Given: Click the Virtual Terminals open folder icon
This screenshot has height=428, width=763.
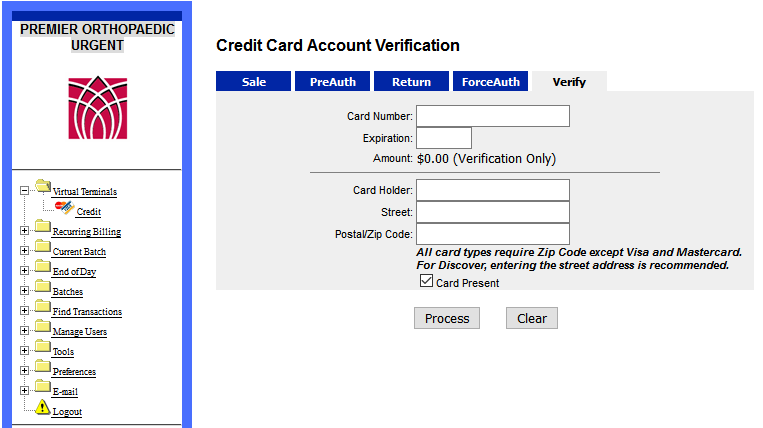Looking at the screenshot, I should [x=43, y=186].
